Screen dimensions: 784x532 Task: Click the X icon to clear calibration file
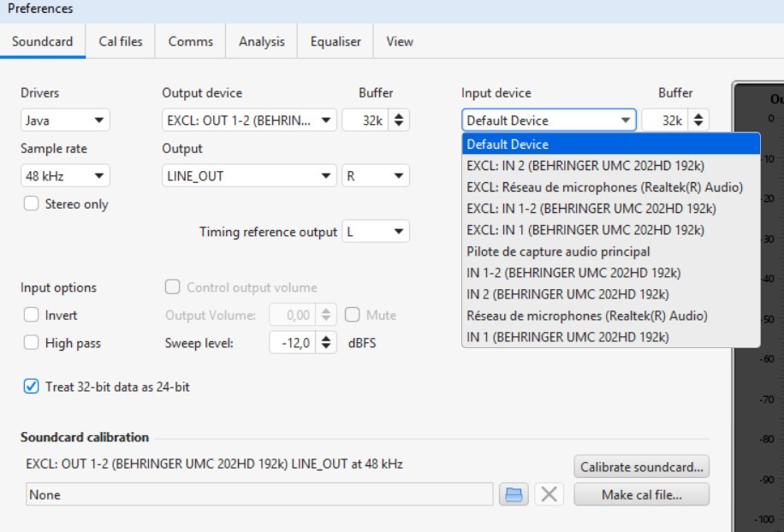click(549, 494)
